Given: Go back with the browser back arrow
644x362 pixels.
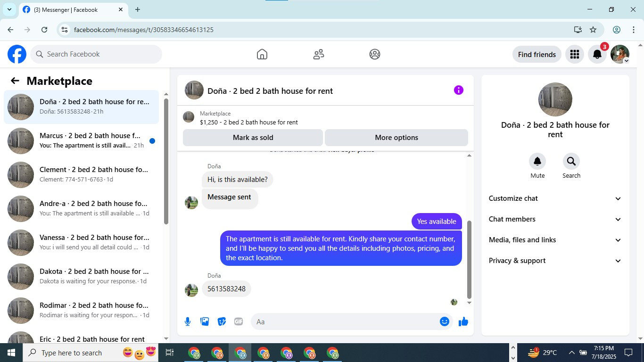Looking at the screenshot, I should click(10, 30).
